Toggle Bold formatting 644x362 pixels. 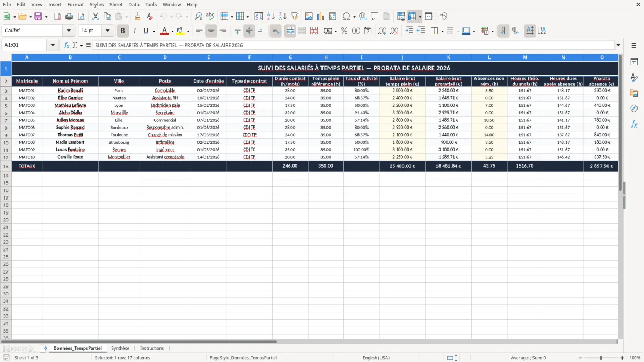[123, 31]
